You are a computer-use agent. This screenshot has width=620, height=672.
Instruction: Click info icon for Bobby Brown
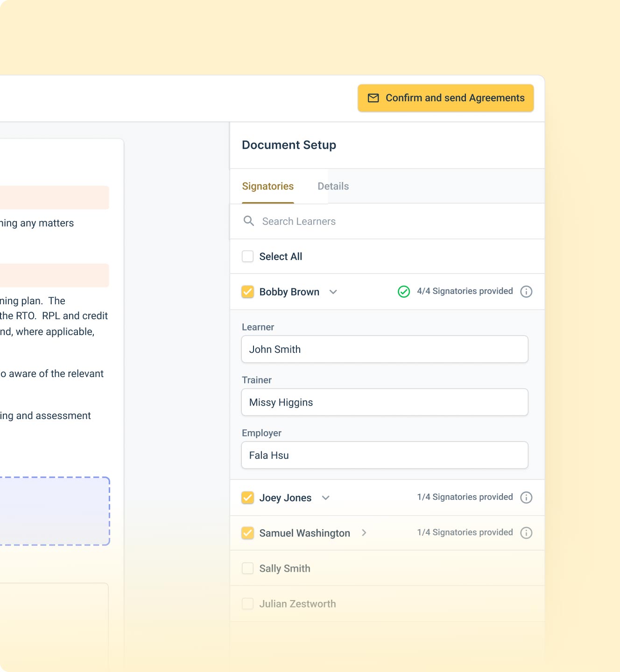click(x=526, y=292)
